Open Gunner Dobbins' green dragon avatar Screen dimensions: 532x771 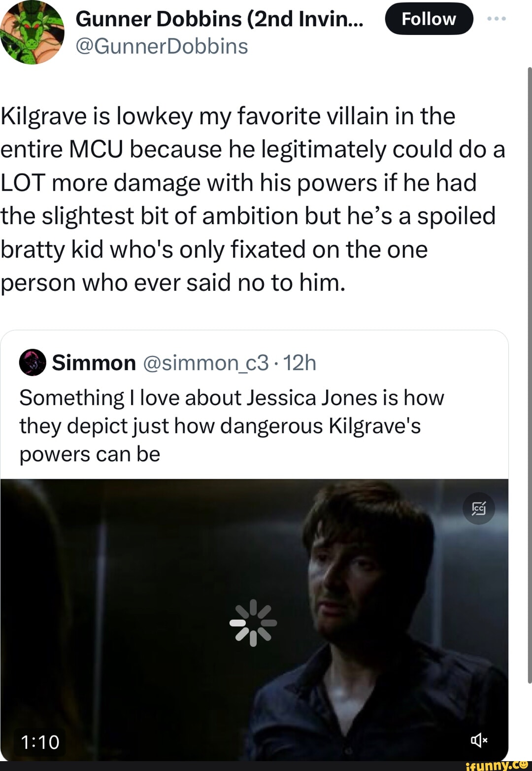click(32, 33)
